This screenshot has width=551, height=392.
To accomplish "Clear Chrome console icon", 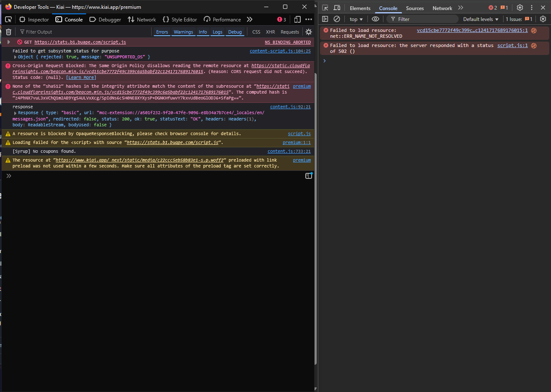I will pos(337,19).
